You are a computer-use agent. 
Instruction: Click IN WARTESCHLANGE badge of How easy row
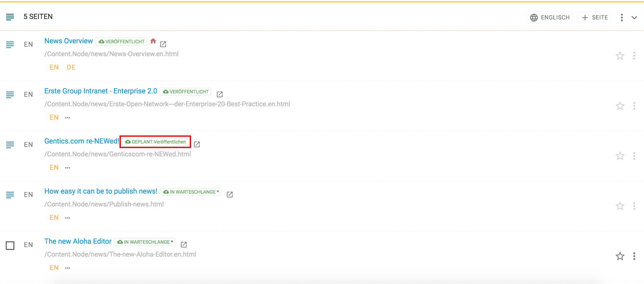point(191,192)
